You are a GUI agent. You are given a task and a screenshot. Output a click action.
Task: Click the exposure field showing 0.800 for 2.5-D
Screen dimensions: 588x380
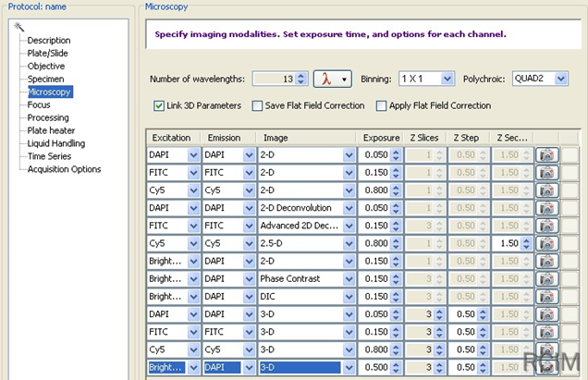(x=374, y=243)
